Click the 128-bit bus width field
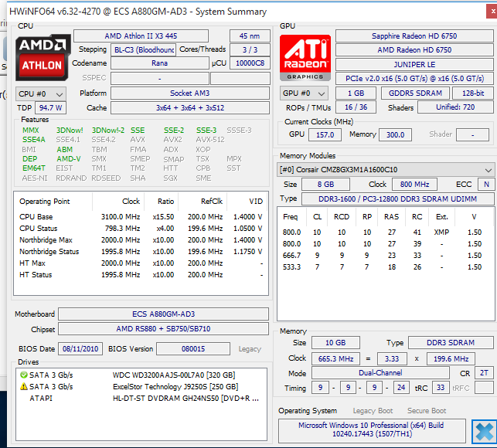Image resolution: width=497 pixels, height=448 pixels. pos(472,93)
